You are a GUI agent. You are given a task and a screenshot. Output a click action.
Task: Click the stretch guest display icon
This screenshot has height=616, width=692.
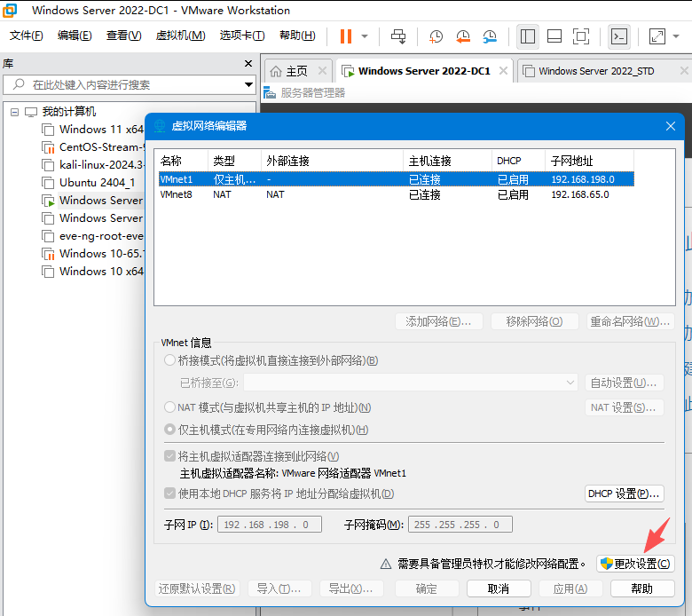(657, 36)
